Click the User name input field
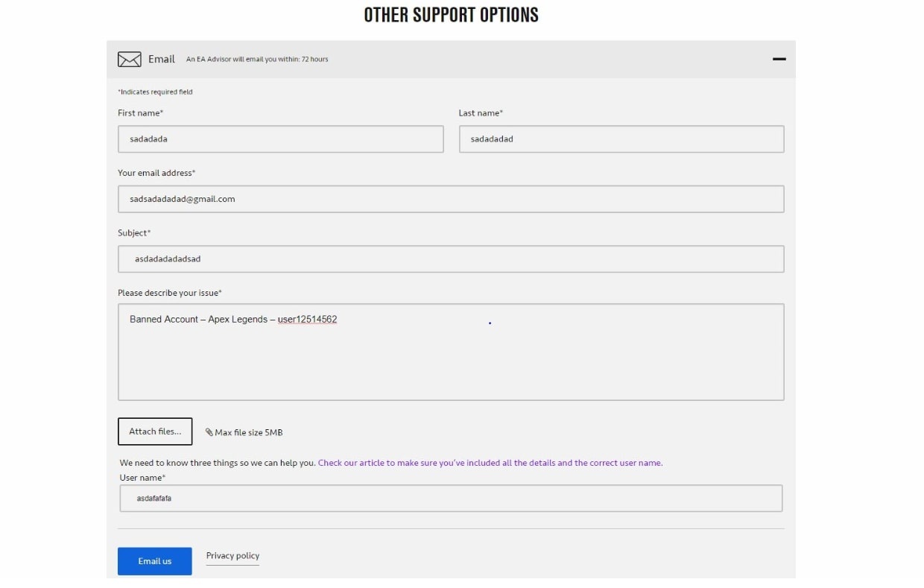 click(450, 499)
